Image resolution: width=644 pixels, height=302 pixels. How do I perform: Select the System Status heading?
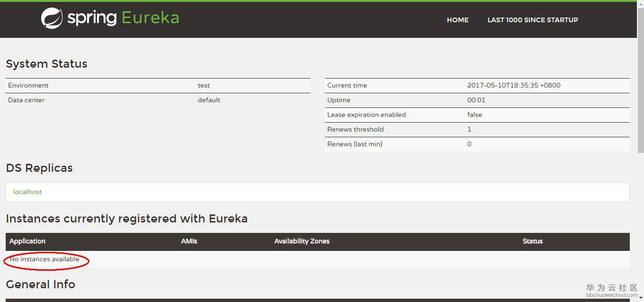[46, 64]
